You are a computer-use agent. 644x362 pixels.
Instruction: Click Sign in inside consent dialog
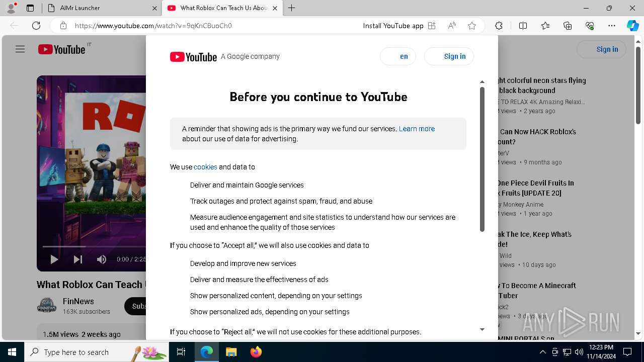(449, 56)
